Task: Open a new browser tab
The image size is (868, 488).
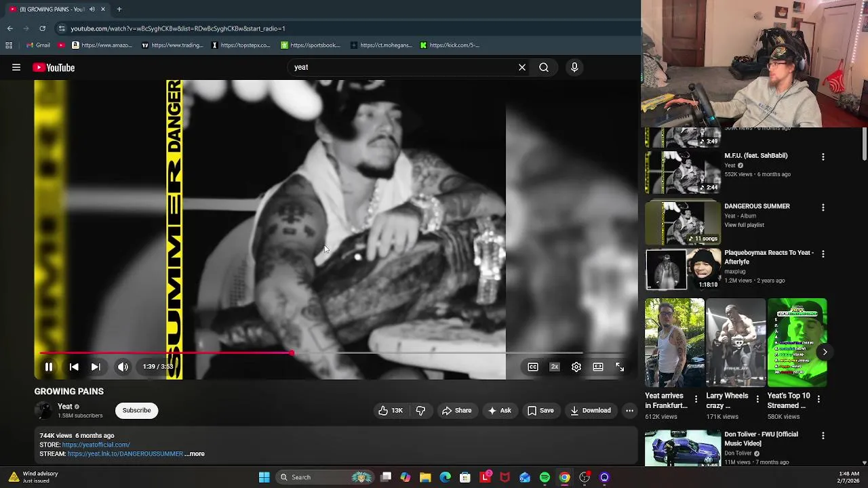Action: 119,9
